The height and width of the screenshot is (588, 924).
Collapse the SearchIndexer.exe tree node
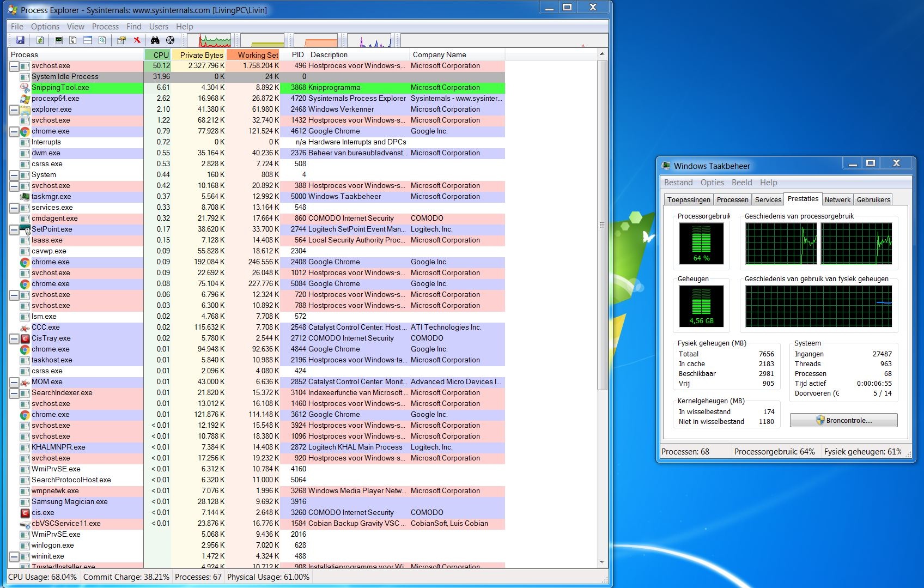tap(14, 393)
